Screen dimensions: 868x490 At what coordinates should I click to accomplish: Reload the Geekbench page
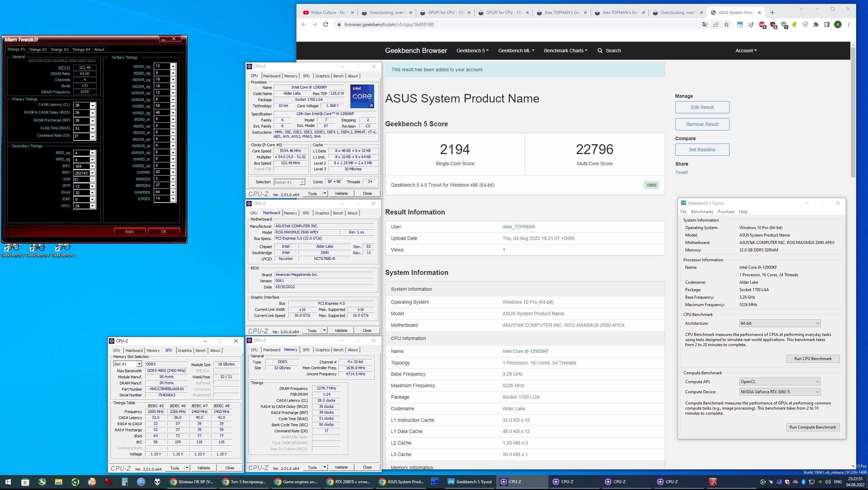(x=326, y=24)
